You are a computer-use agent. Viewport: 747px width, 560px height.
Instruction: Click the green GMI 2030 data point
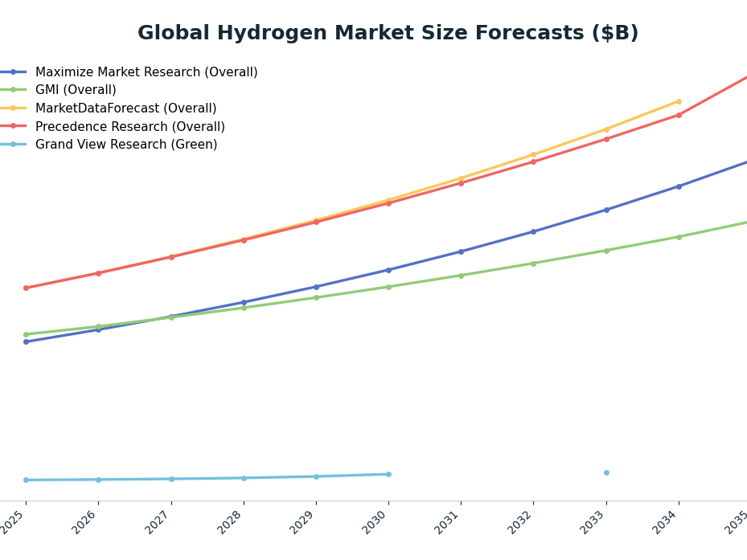click(388, 287)
